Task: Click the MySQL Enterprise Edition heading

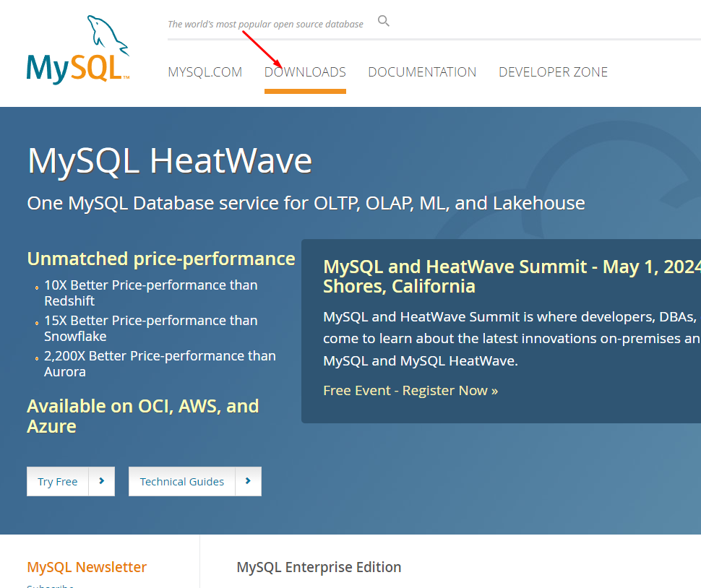Action: pos(319,567)
